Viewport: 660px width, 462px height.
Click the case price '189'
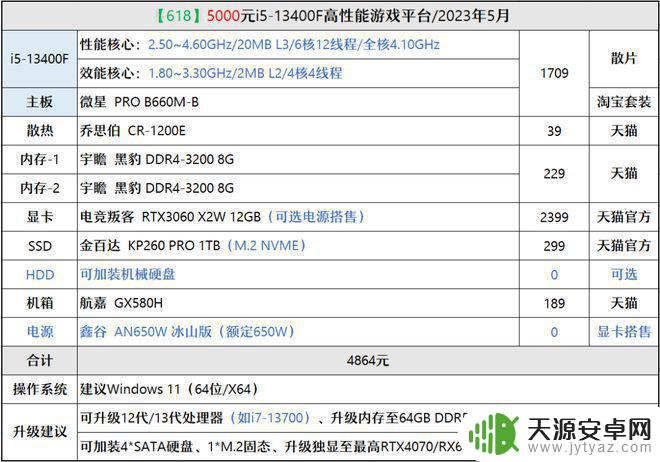554,303
